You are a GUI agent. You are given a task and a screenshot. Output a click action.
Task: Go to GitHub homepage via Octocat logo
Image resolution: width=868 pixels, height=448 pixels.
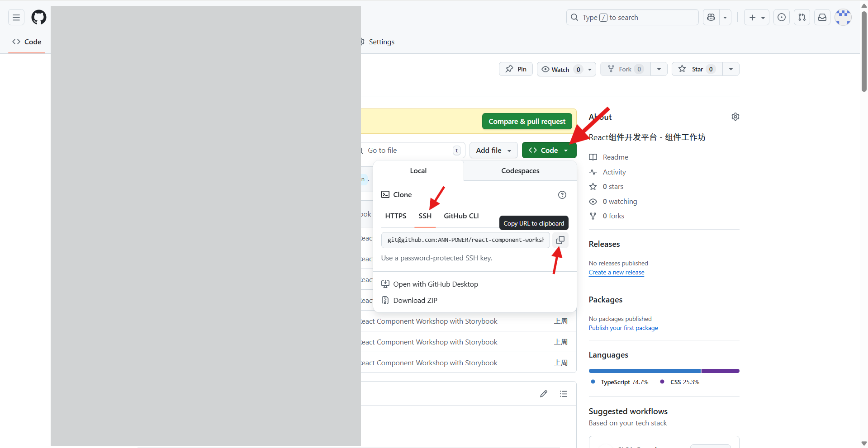pos(39,18)
